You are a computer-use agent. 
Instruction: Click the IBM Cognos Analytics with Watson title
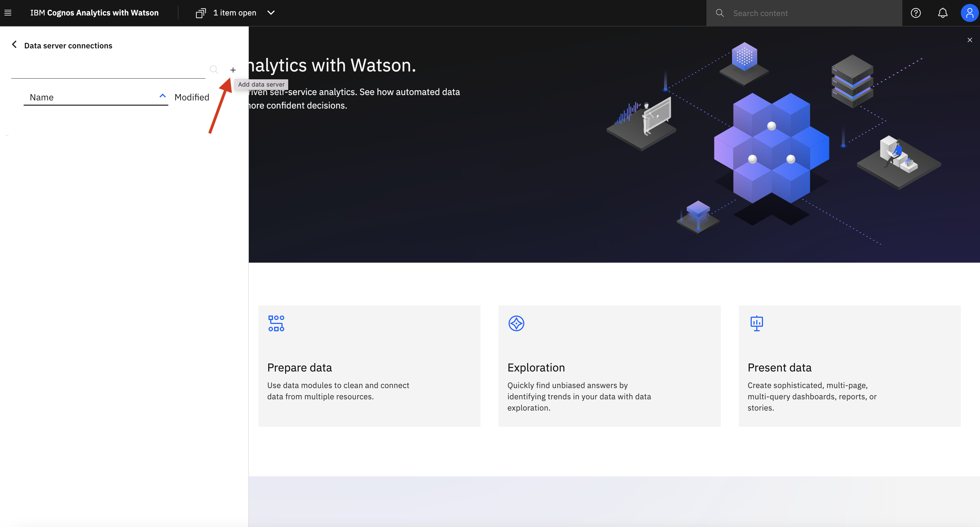[94, 13]
